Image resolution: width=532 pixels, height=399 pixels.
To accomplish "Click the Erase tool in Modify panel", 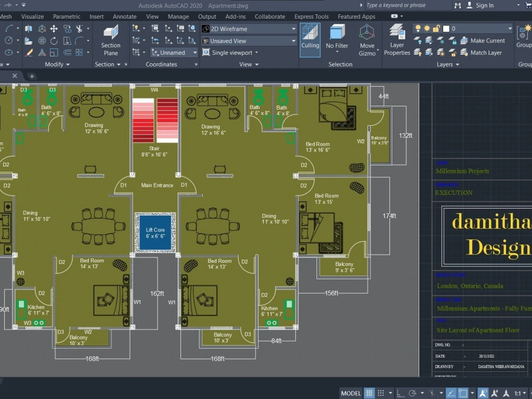I will pos(29,53).
